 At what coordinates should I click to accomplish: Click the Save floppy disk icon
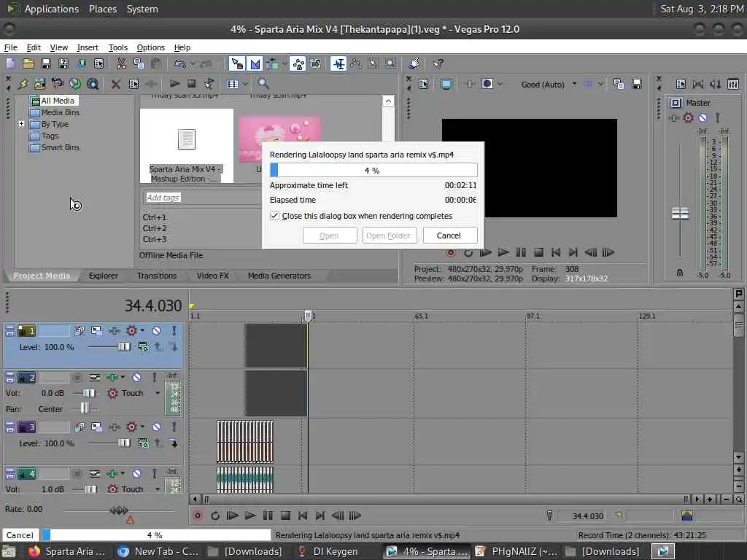(x=46, y=63)
